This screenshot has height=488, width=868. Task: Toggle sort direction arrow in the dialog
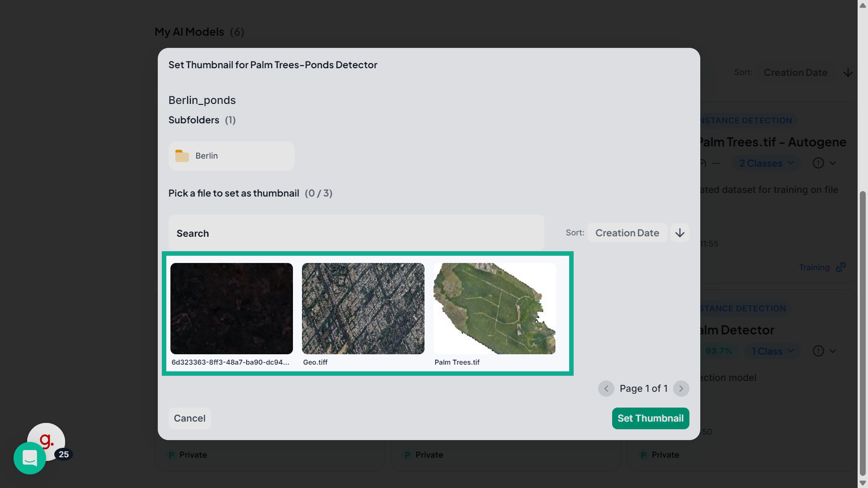click(x=679, y=233)
